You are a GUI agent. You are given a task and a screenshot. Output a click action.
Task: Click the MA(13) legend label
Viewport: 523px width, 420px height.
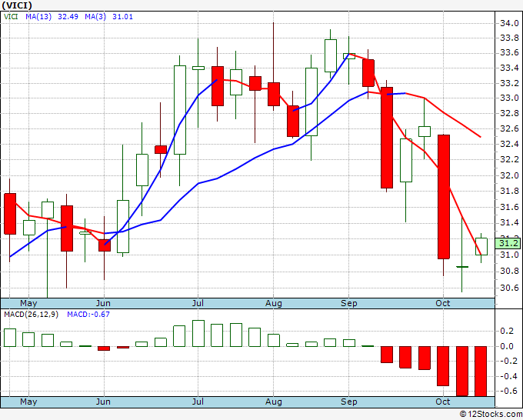click(38, 17)
